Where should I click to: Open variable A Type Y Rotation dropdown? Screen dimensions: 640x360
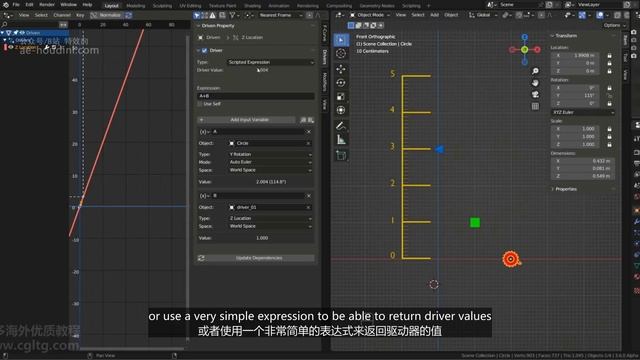(x=271, y=154)
